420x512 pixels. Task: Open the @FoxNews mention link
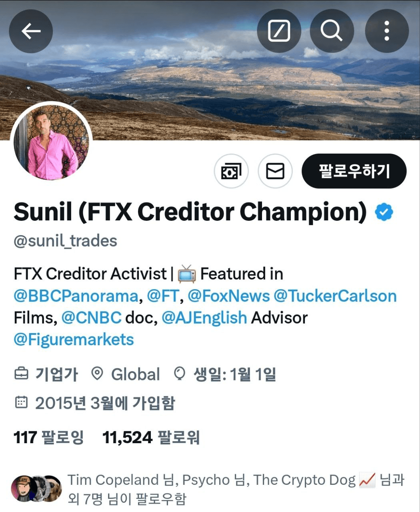[229, 296]
